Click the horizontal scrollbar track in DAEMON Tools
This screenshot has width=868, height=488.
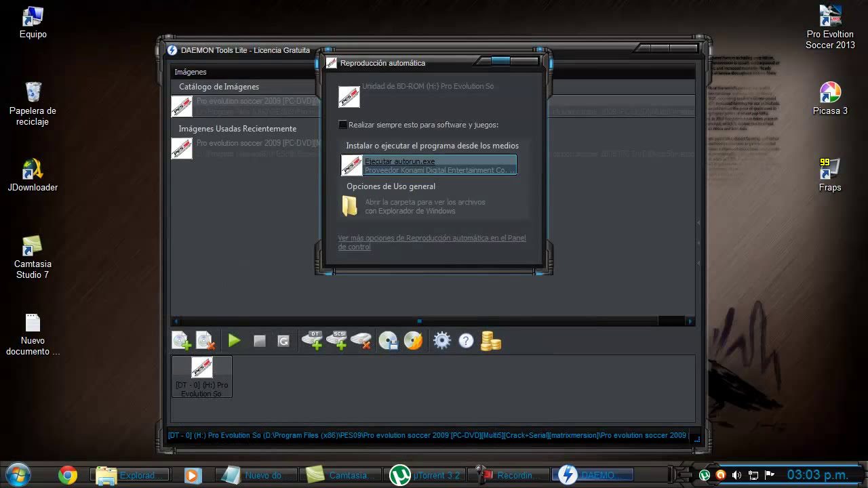433,321
